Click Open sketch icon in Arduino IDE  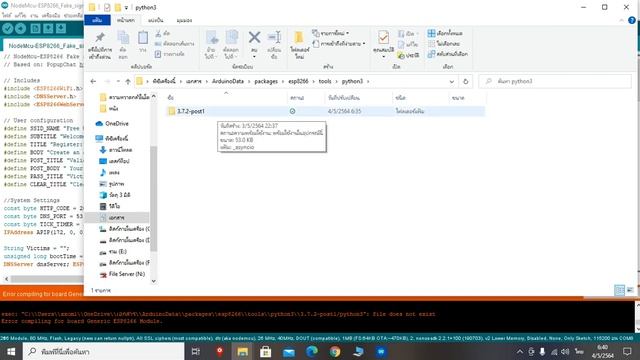pos(48,28)
